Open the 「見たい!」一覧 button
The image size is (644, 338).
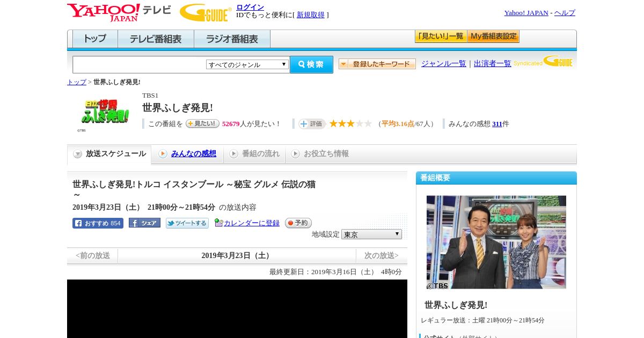tap(441, 36)
